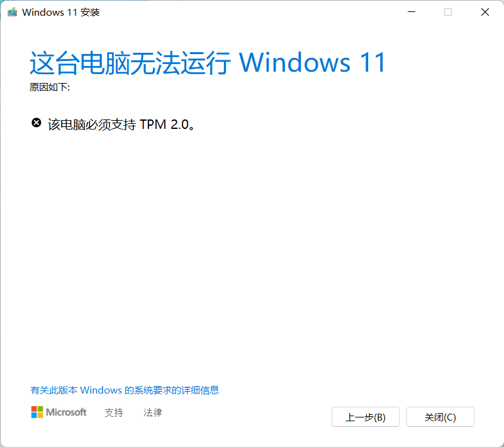Click the Windows 11 安装 title text
Screen dimensions: 504x447
[x=61, y=12]
